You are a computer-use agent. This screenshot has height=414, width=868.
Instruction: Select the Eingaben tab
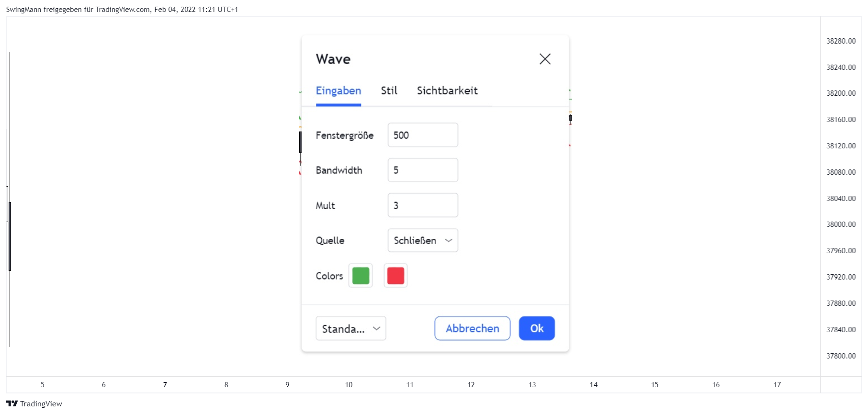(x=338, y=90)
